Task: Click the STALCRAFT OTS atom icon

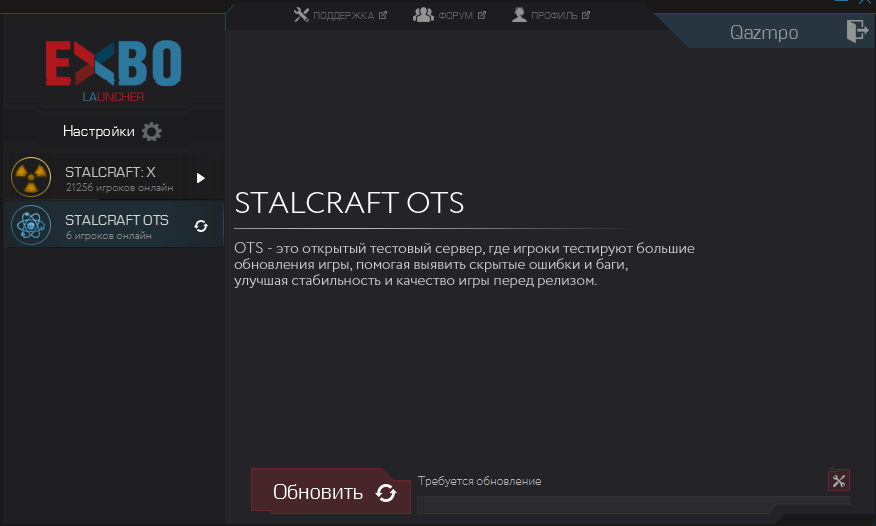Action: pos(31,226)
